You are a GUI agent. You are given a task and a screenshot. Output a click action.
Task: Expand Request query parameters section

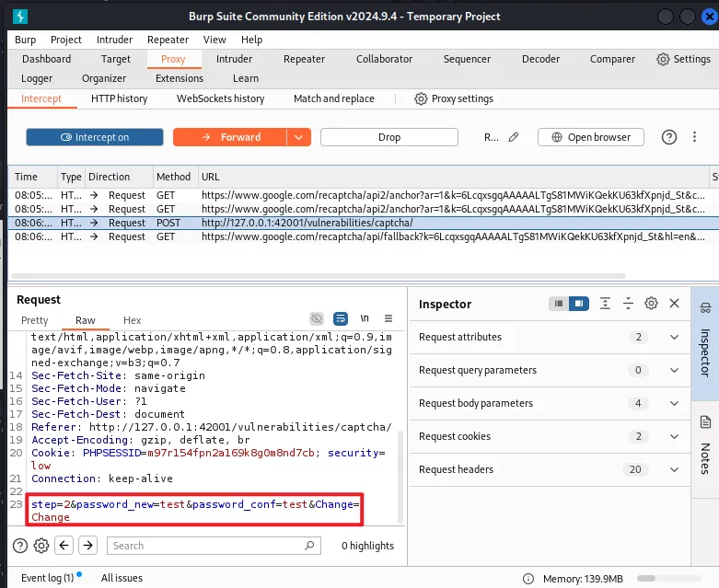[674, 370]
